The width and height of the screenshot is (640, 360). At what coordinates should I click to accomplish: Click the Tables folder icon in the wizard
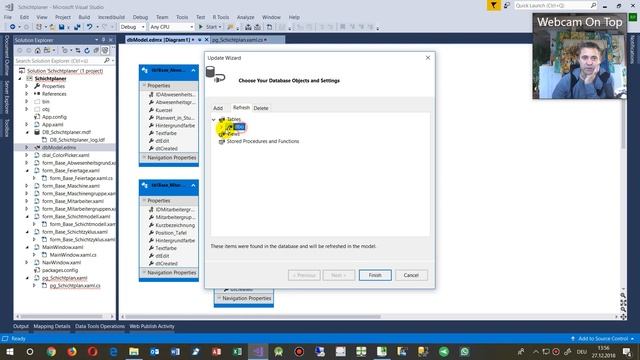[222, 119]
